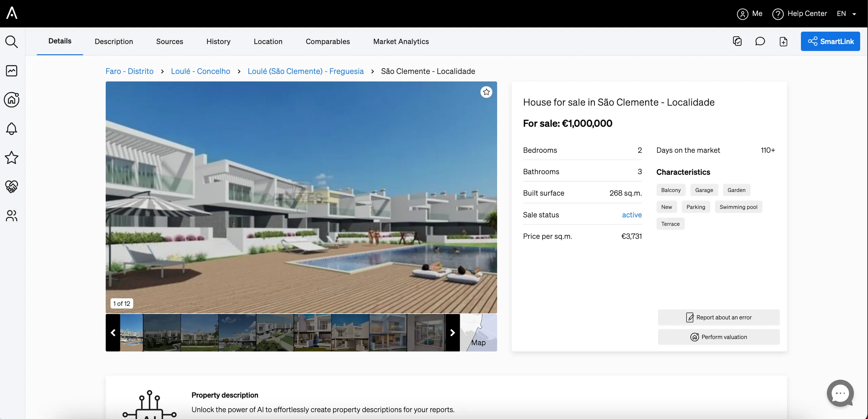This screenshot has width=868, height=419.
Task: Open the live chat bubble
Action: click(840, 393)
